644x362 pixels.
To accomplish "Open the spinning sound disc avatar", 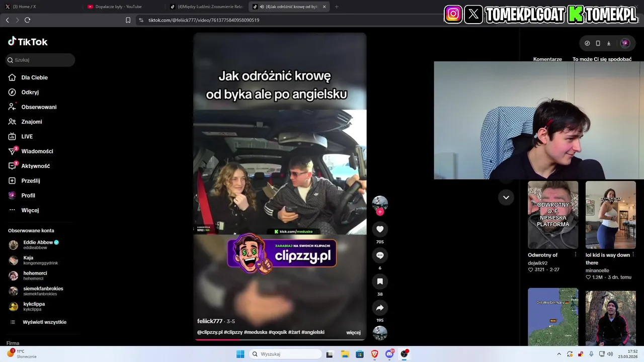I will (x=380, y=333).
